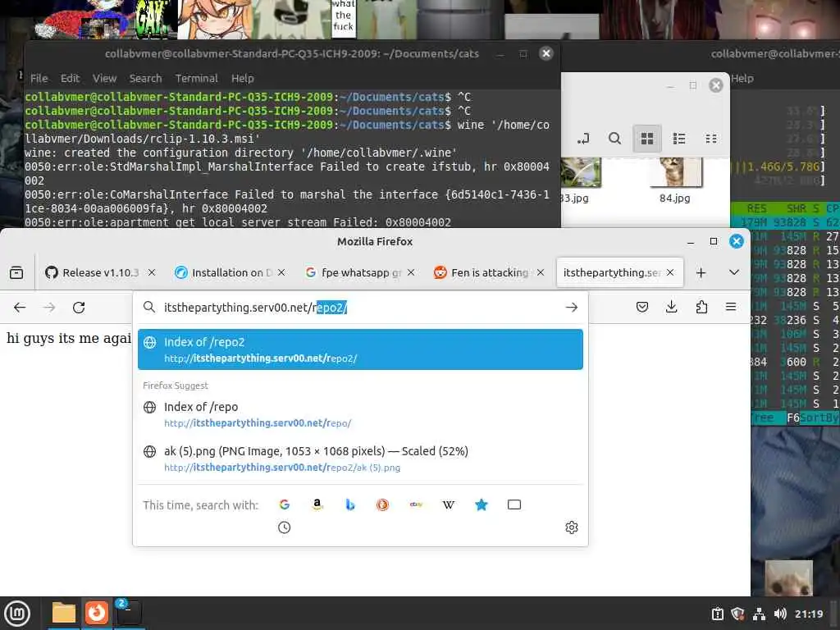Search this time with Amazon
Screen dimensions: 840x630
pyautogui.click(x=317, y=504)
